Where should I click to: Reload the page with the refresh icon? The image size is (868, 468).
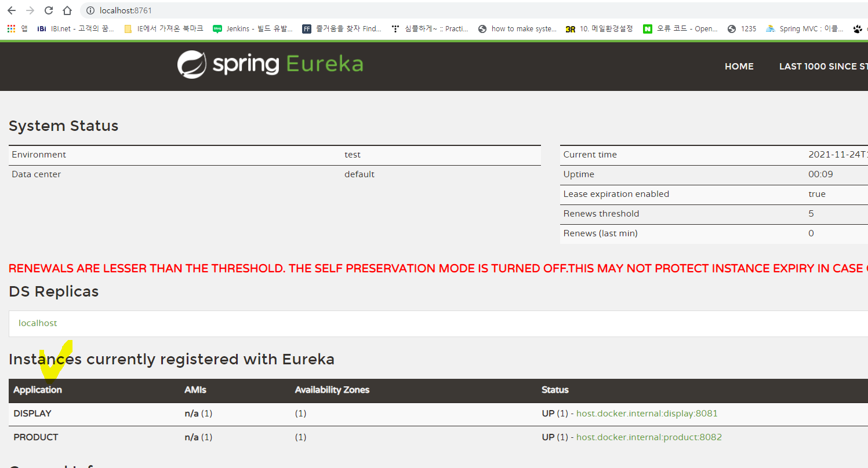pos(49,10)
